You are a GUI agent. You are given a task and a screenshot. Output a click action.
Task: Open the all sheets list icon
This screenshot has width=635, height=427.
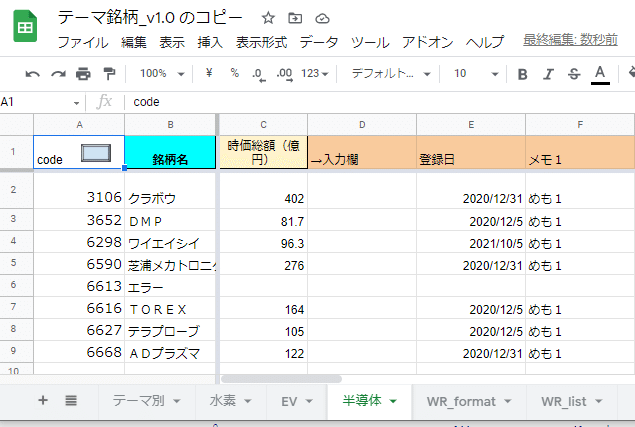71,401
